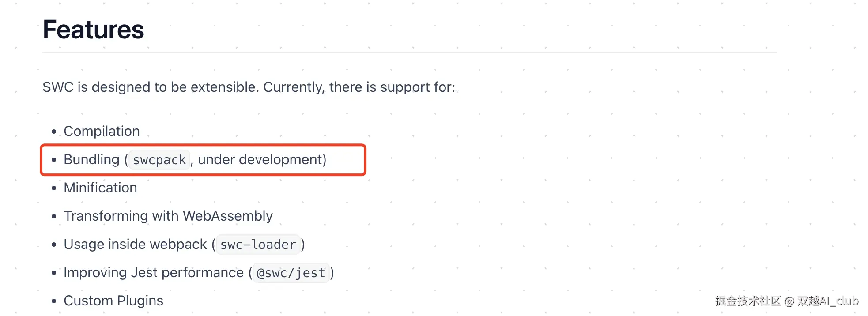Click the bullet point before Custom Plugins
This screenshot has width=868, height=316.
click(54, 301)
